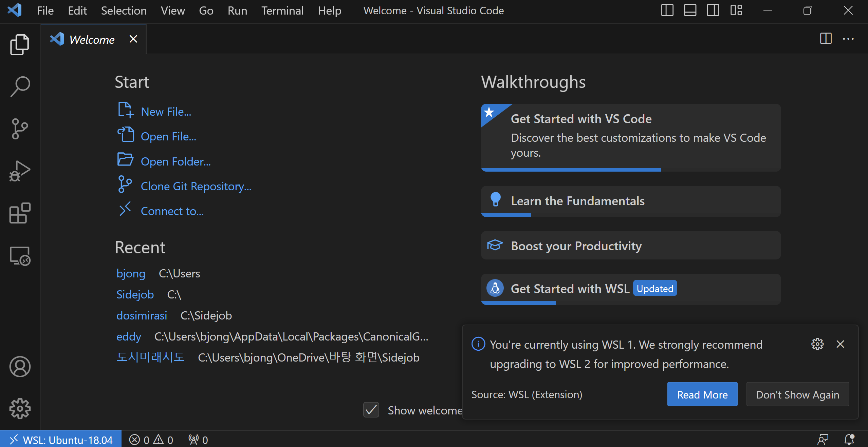
Task: Uncheck the Show welcome page checkbox
Action: pyautogui.click(x=371, y=410)
